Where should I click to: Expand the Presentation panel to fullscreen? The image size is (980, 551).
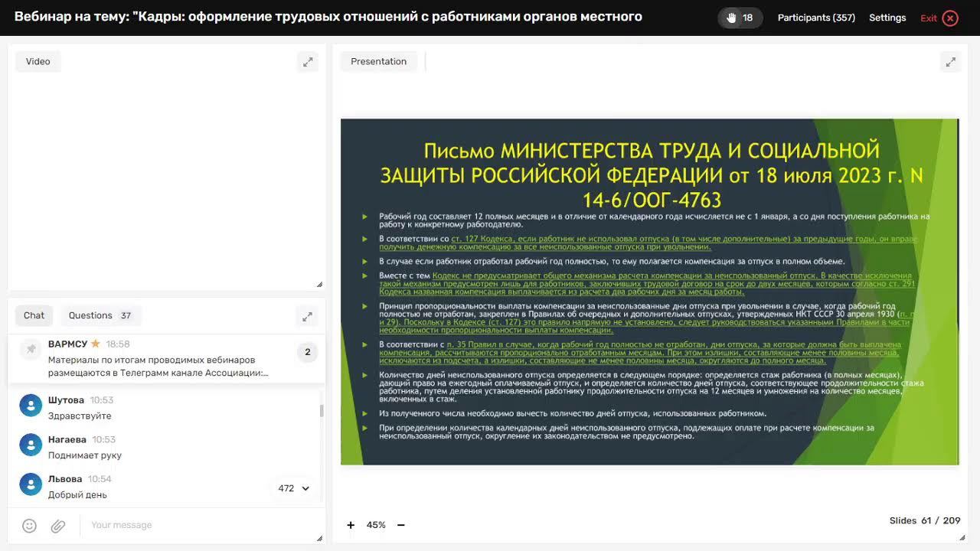(950, 62)
